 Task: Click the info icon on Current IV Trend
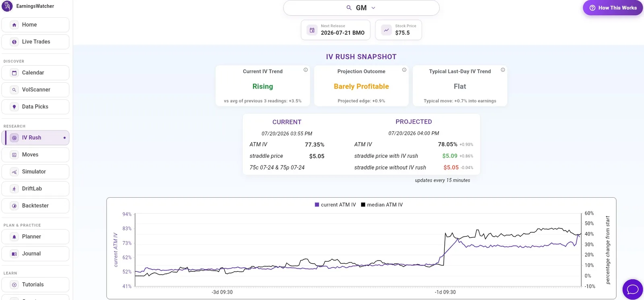click(305, 70)
